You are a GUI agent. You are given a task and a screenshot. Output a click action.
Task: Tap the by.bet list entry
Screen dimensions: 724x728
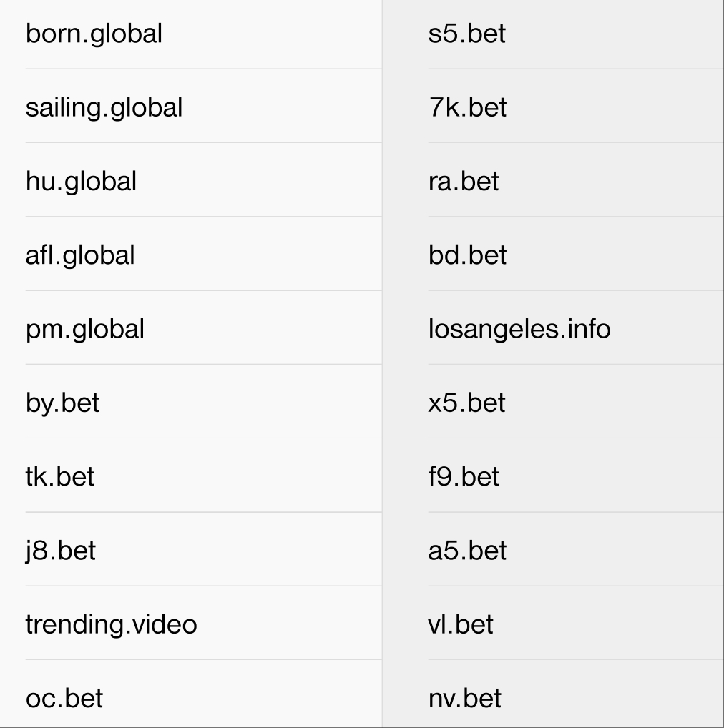62,403
